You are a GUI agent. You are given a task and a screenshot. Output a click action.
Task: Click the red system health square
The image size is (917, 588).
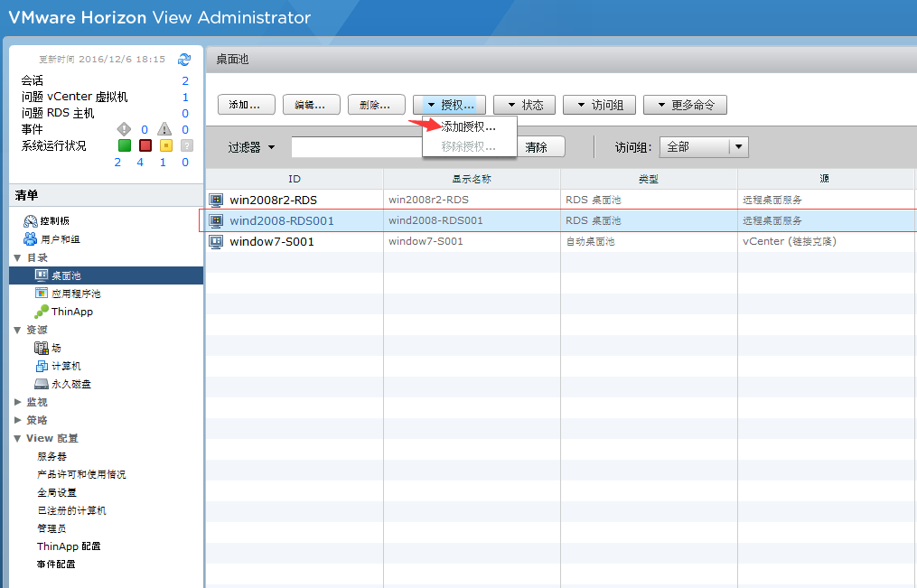(145, 145)
